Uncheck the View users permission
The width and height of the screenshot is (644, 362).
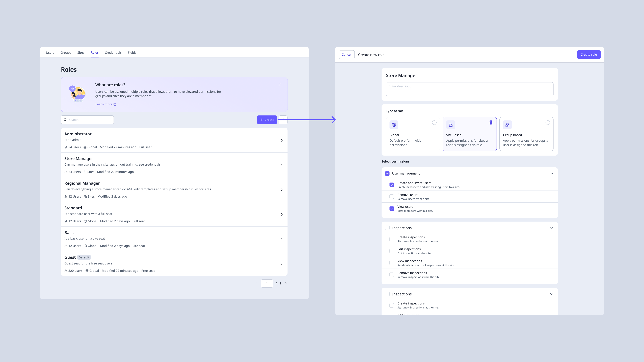click(392, 209)
